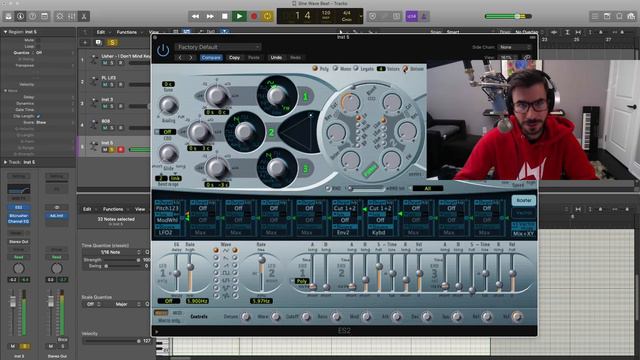Image resolution: width=640 pixels, height=360 pixels.
Task: Open the Pitch123 target in router slot
Action: tap(167, 208)
